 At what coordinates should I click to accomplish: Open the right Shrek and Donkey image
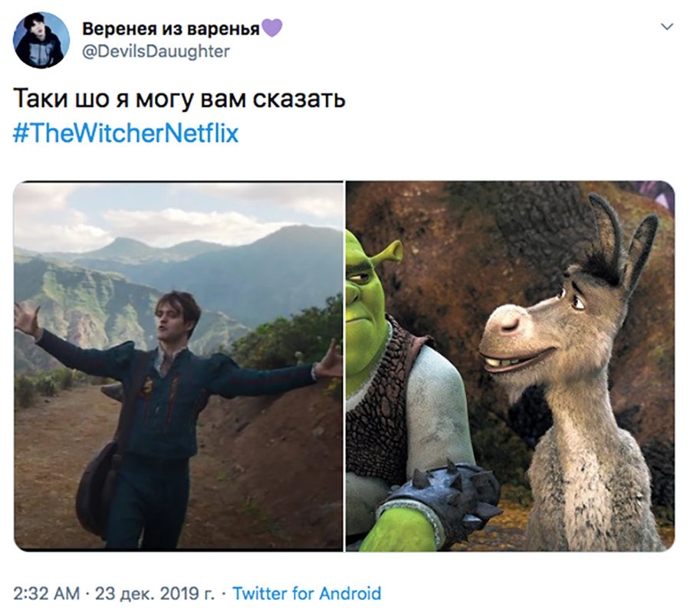(x=510, y=366)
